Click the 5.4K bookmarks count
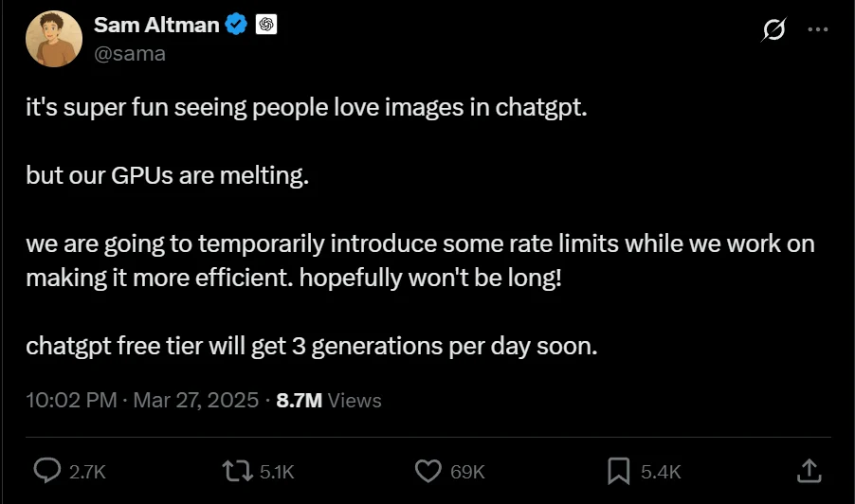Screen dimensions: 855x504 pos(661,471)
